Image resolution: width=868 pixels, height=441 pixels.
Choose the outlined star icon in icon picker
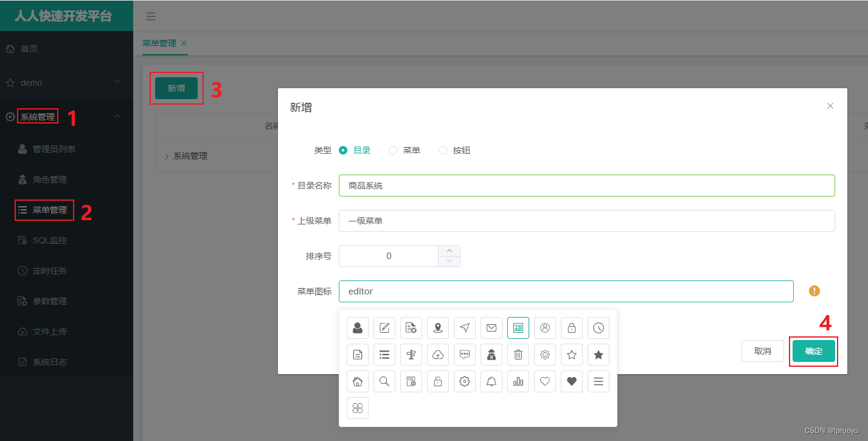click(572, 355)
